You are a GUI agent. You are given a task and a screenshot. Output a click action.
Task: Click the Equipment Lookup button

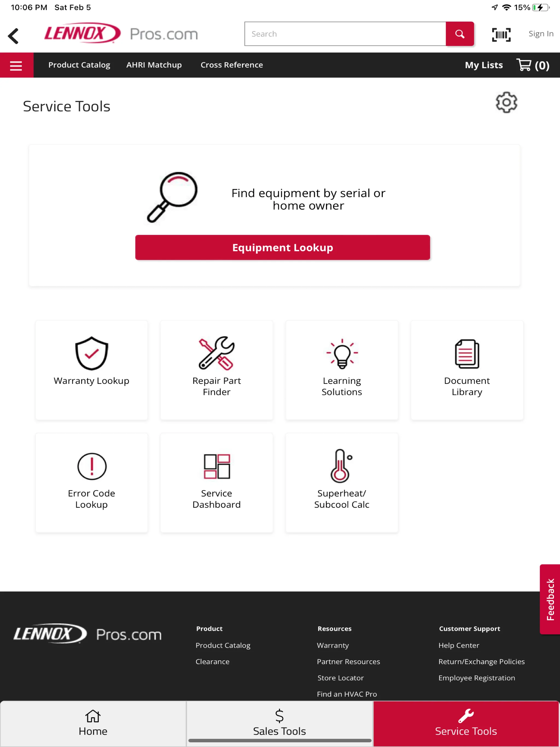coord(282,247)
